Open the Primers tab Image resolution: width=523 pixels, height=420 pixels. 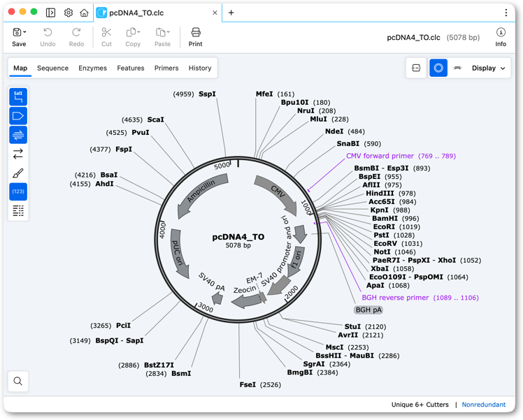pos(166,68)
